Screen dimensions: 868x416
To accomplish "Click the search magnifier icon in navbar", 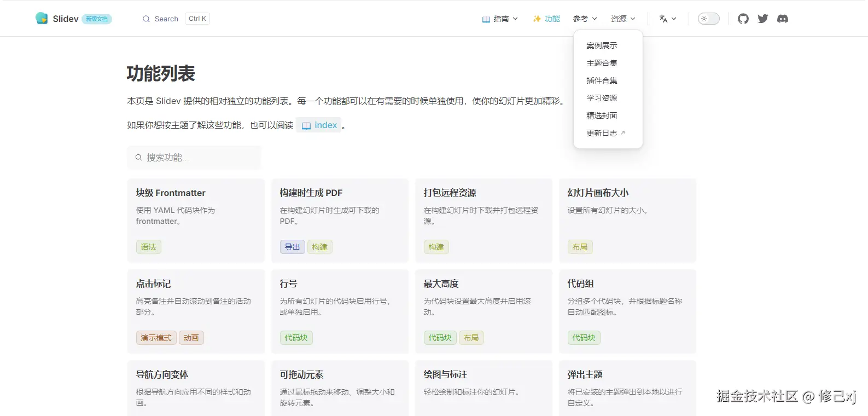I will [146, 19].
